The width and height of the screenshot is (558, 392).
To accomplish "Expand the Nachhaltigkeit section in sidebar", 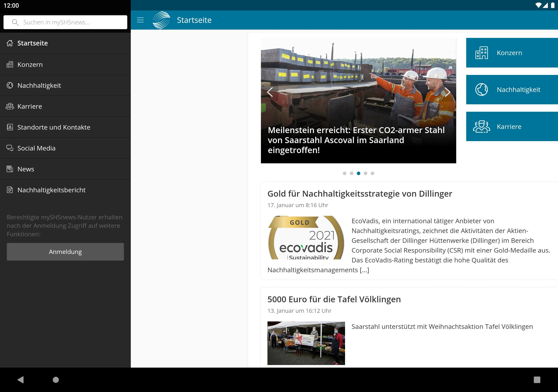I will (39, 85).
